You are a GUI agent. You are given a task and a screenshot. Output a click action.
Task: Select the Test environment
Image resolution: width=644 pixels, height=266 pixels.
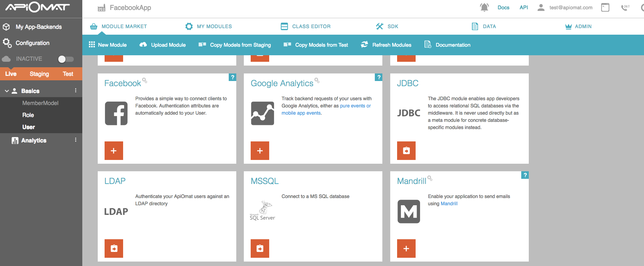[x=68, y=74]
